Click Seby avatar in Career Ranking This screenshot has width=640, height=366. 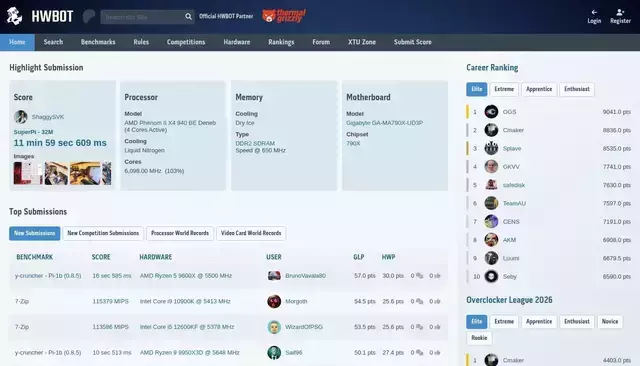click(x=491, y=277)
